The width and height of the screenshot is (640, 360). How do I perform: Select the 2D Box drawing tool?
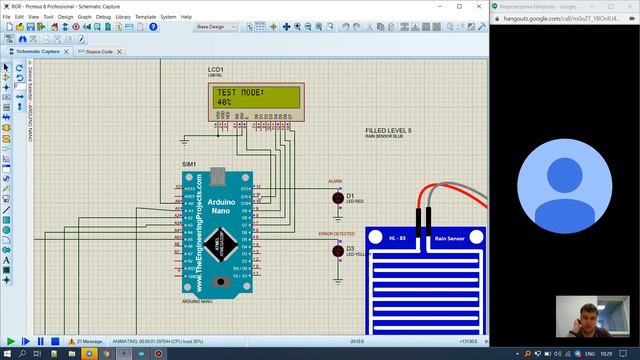click(6, 220)
